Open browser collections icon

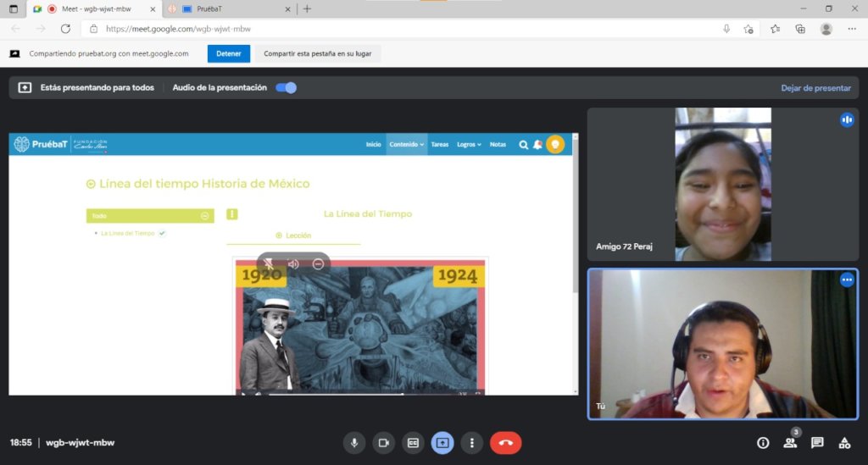[x=800, y=29]
